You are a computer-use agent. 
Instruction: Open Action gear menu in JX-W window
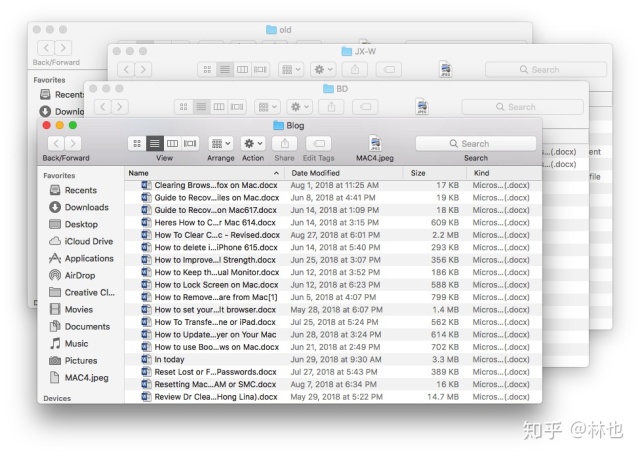[322, 69]
